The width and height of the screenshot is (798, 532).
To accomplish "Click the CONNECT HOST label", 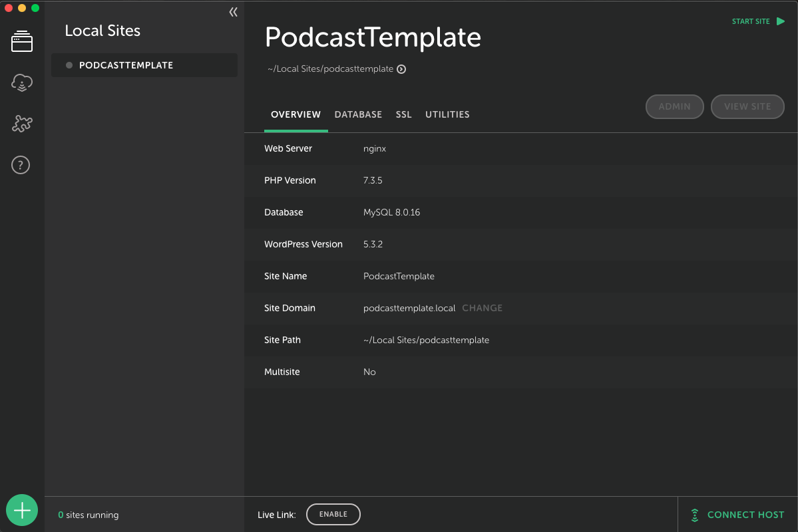I will pyautogui.click(x=745, y=515).
